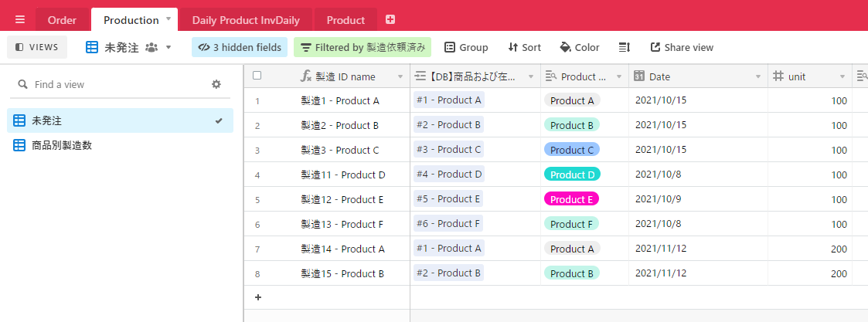Add a new row with plus
The image size is (868, 322).
pos(257,297)
